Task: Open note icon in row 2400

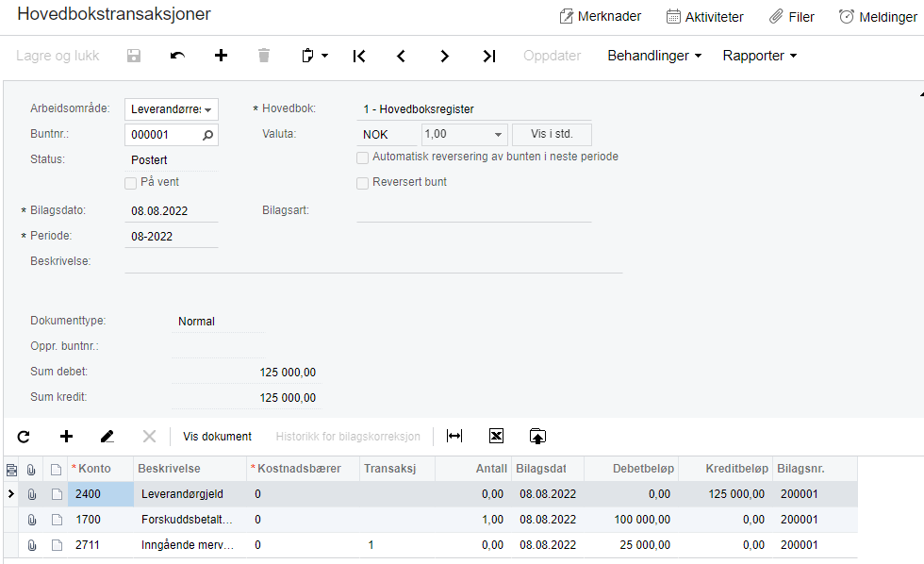Action: pyautogui.click(x=57, y=494)
